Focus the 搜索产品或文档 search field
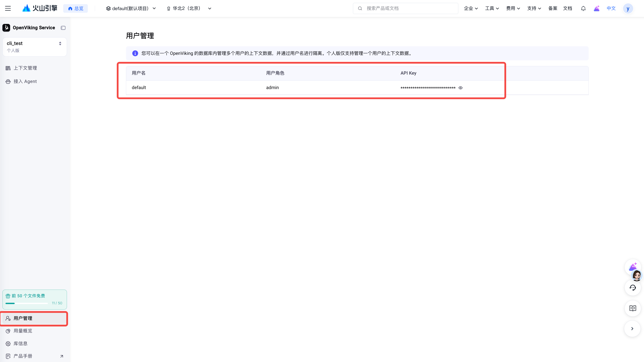This screenshot has width=644, height=362. (405, 9)
